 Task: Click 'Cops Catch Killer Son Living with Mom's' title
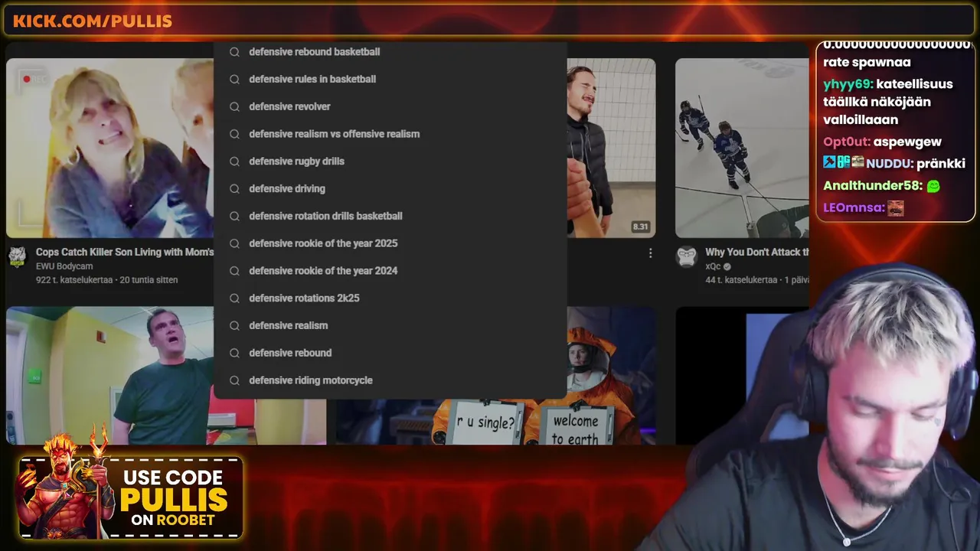[x=125, y=252]
